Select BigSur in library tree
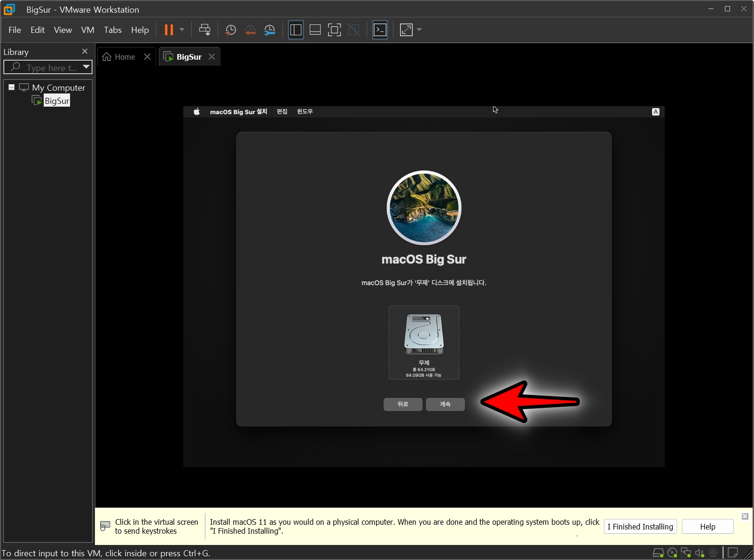 pyautogui.click(x=57, y=101)
